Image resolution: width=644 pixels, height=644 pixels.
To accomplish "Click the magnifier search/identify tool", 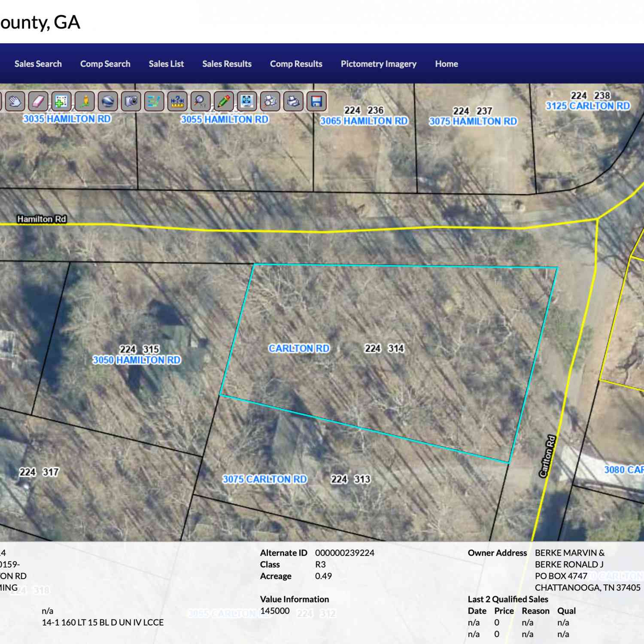I will point(200,101).
